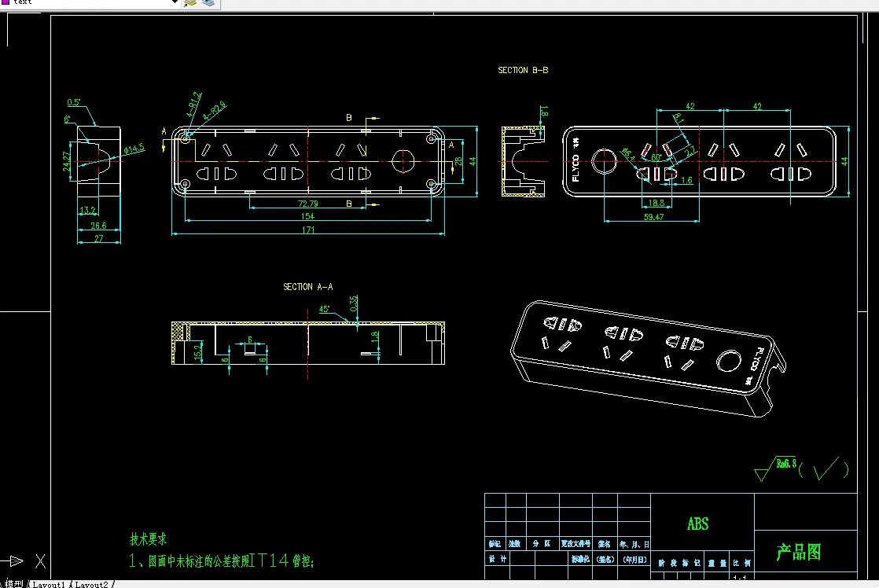Select the 24.27 vertical dimension
The height and width of the screenshot is (588, 879).
[67, 161]
